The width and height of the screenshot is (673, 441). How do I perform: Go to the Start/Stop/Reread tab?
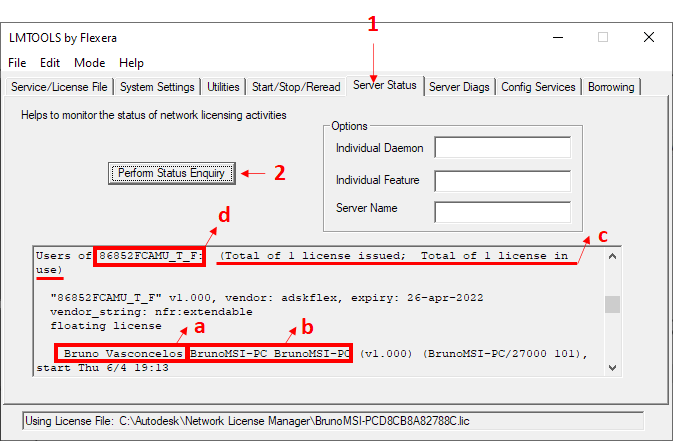tap(296, 87)
